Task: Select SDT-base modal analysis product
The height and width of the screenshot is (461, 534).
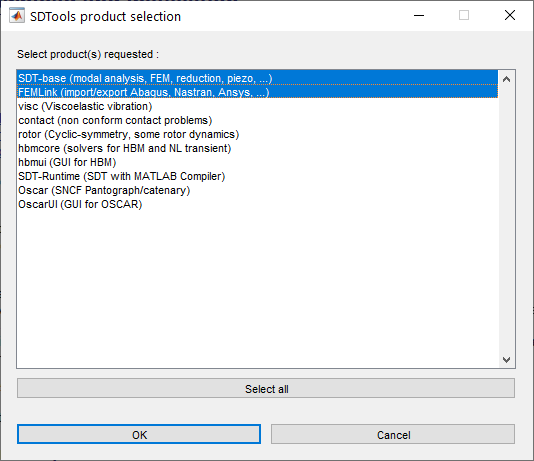Action: (257, 78)
